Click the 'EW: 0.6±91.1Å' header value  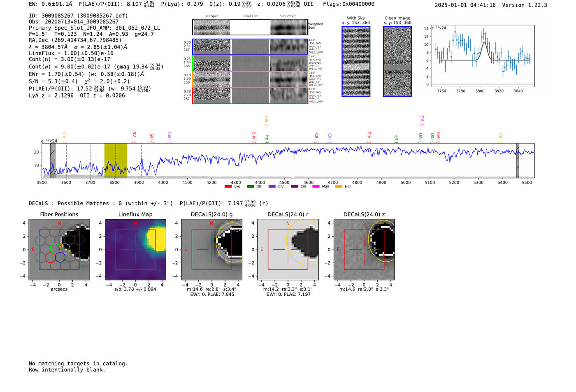pos(50,4)
